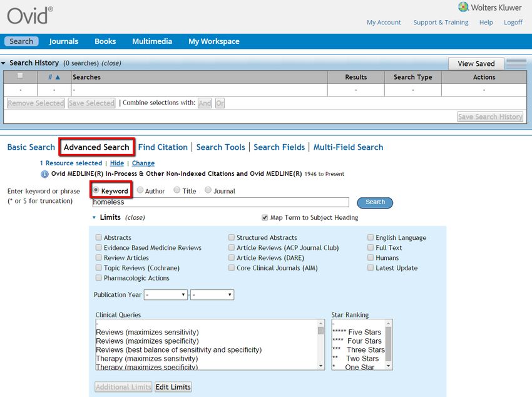The image size is (532, 397).
Task: Open Search Tools
Action: (220, 147)
